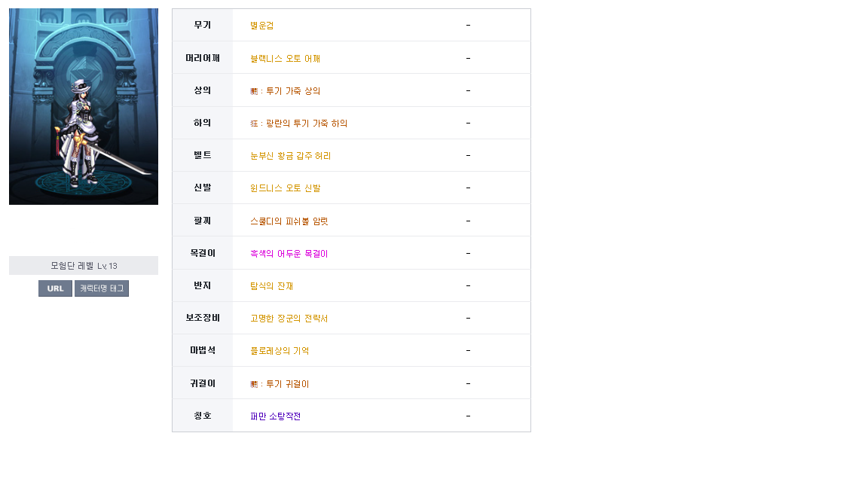Screen dimensions: 868x488
Task: Open the blue 퍼만 소탕작전 title link
Action: 275,416
